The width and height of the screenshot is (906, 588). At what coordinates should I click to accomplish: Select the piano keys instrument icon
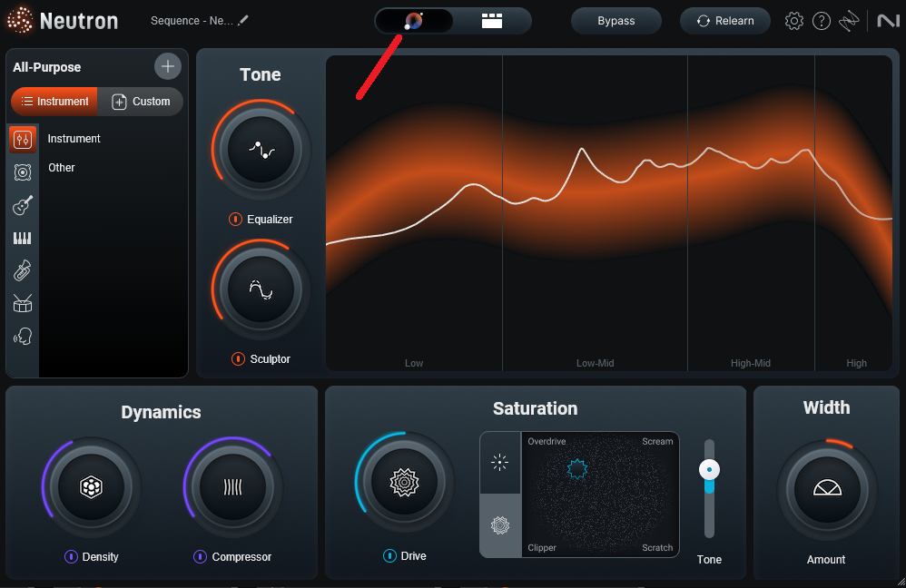tap(22, 238)
